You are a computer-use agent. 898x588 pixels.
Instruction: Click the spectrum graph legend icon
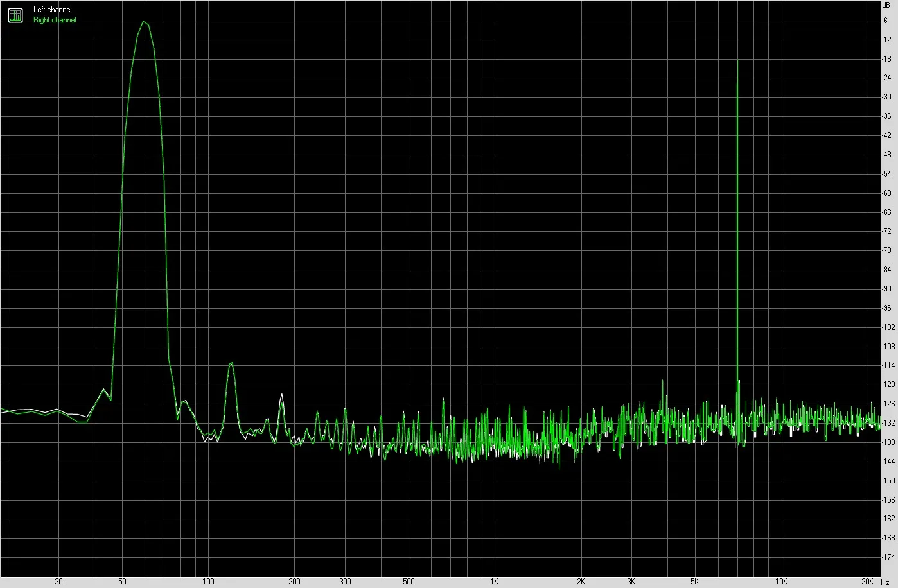15,14
